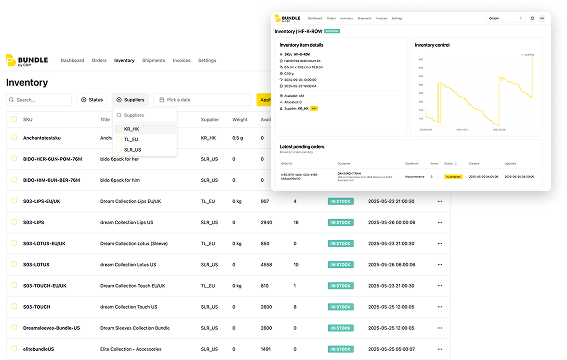
Task: Click the Bundle logo in main header
Action: click(x=27, y=60)
